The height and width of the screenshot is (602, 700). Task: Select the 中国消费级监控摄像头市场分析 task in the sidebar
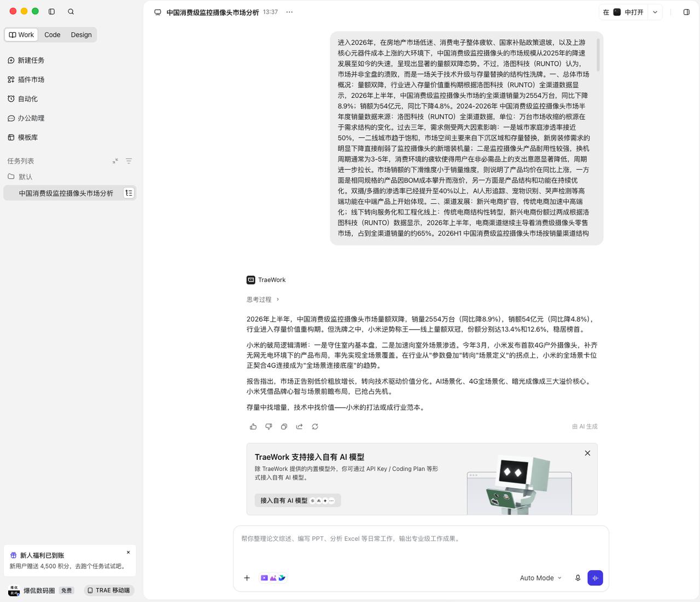click(x=69, y=193)
